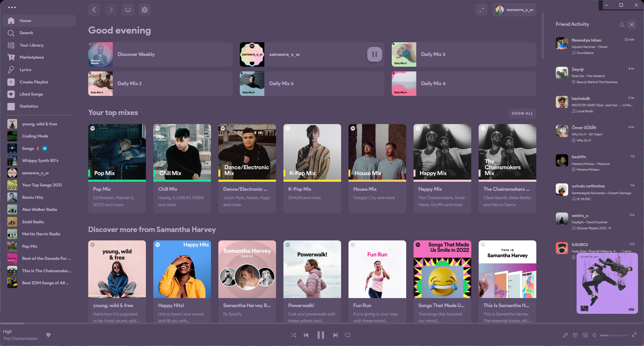Open the Powerwalk! playlist card
Viewport: 644px width, 346px height.
tap(312, 282)
